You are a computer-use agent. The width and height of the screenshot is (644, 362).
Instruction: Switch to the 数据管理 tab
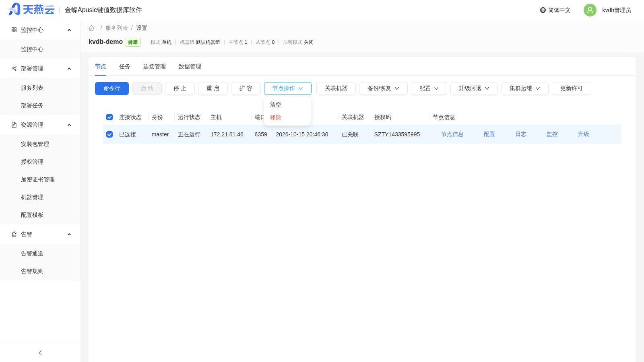click(x=190, y=66)
